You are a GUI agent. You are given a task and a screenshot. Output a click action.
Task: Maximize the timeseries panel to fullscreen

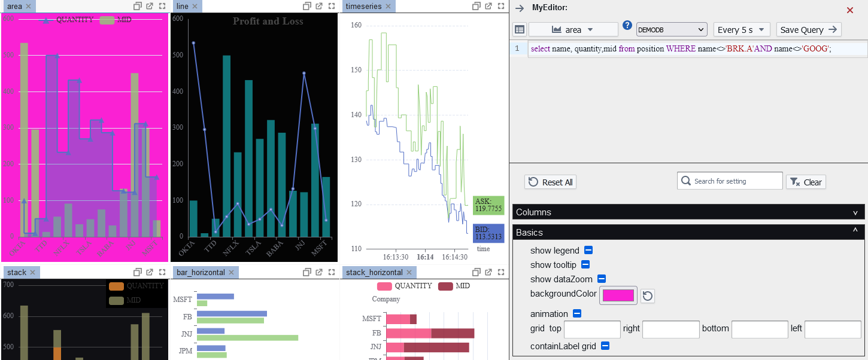point(501,7)
